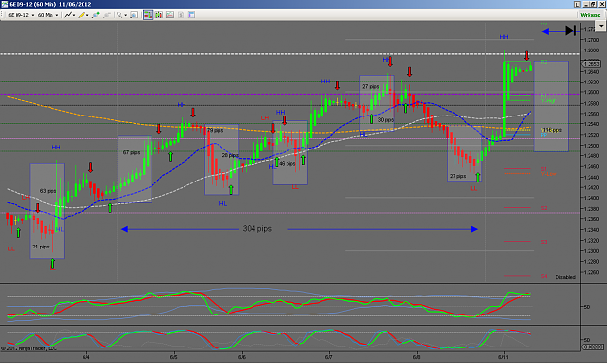The image size is (607, 364).
Task: Minimize the chart window
Action: [587, 4]
